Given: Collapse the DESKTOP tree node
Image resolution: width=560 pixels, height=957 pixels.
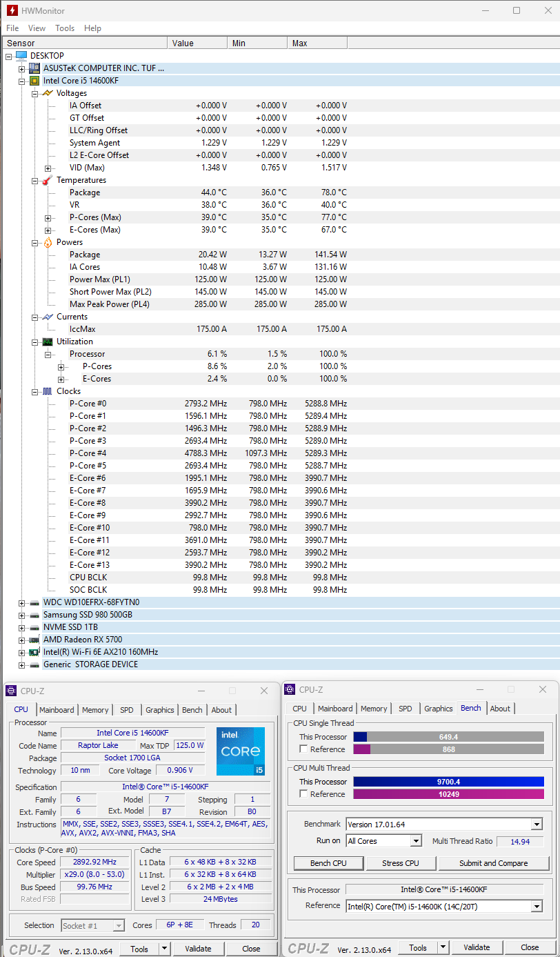Looking at the screenshot, I should click(9, 56).
